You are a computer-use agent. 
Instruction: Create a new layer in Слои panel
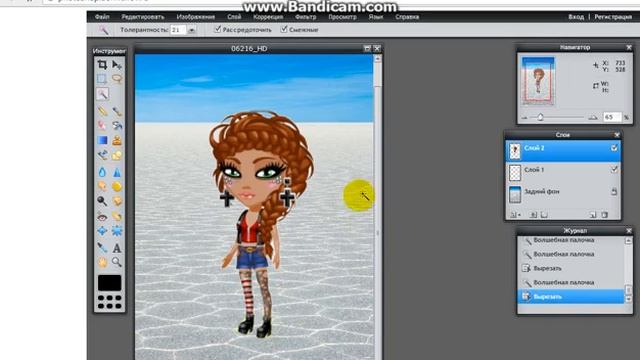[593, 215]
